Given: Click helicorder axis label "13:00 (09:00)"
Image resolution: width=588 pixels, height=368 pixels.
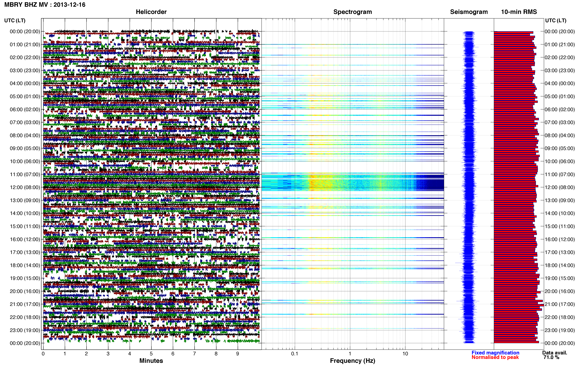Looking at the screenshot, I should point(25,200).
